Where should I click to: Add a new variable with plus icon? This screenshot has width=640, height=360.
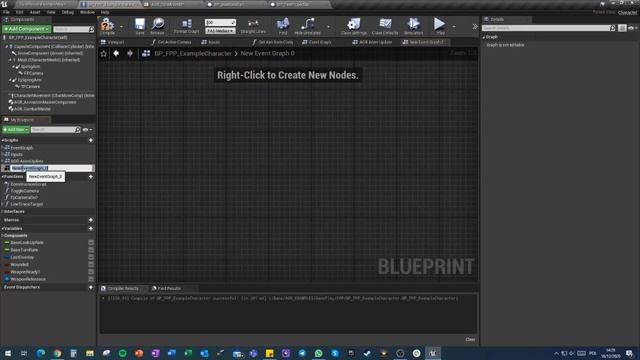coord(91,229)
